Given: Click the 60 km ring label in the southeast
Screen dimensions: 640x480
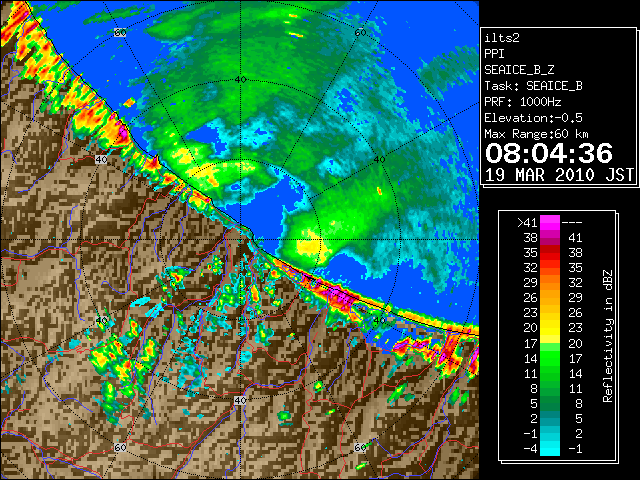Looking at the screenshot, I should [x=360, y=447].
